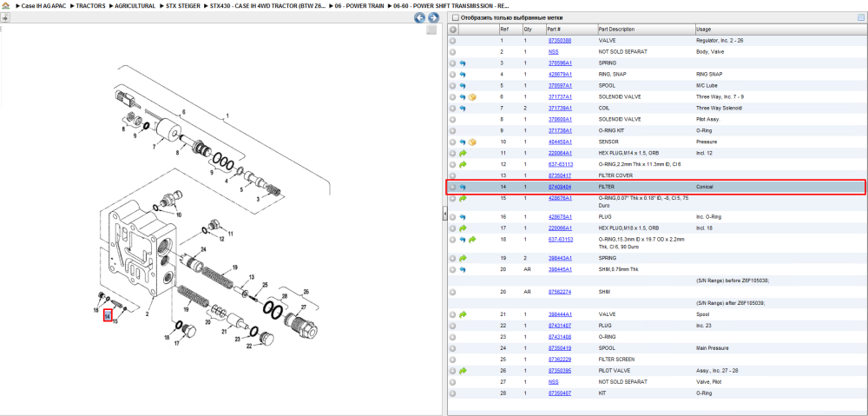Click the add-all plus icon in table header

pyautogui.click(x=453, y=29)
